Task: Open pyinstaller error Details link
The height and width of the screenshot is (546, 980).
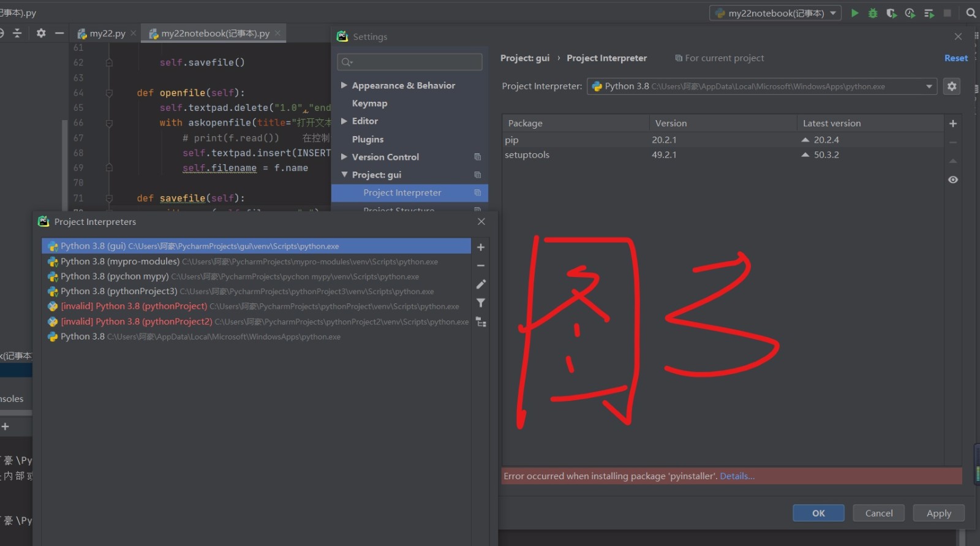Action: pyautogui.click(x=737, y=476)
